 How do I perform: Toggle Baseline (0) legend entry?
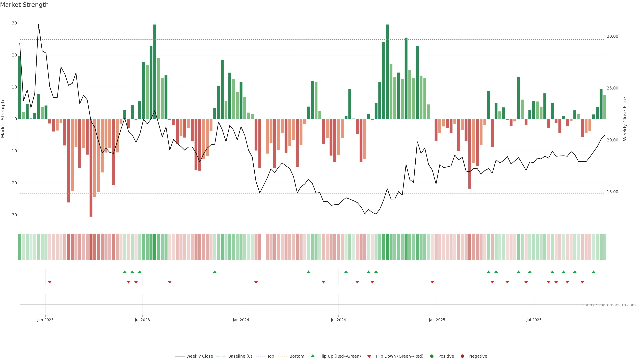[234, 356]
